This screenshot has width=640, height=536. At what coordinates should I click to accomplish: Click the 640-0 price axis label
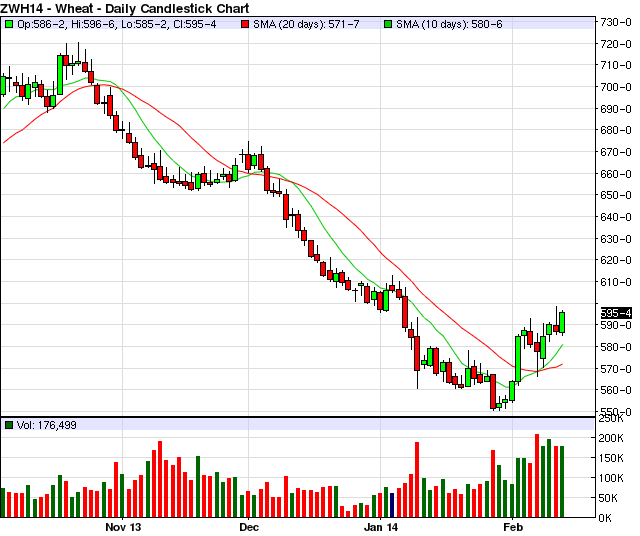(x=616, y=217)
